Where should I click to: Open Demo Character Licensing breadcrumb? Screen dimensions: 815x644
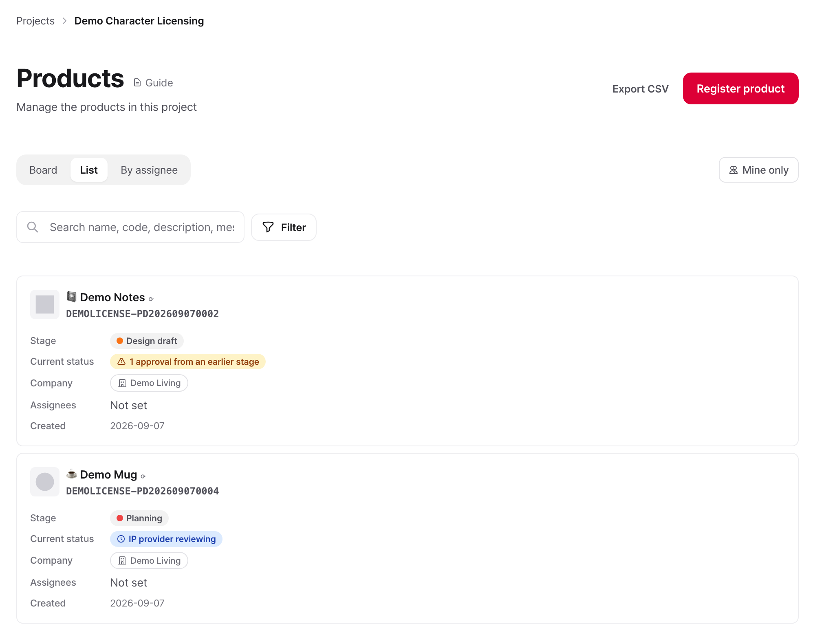tap(139, 21)
